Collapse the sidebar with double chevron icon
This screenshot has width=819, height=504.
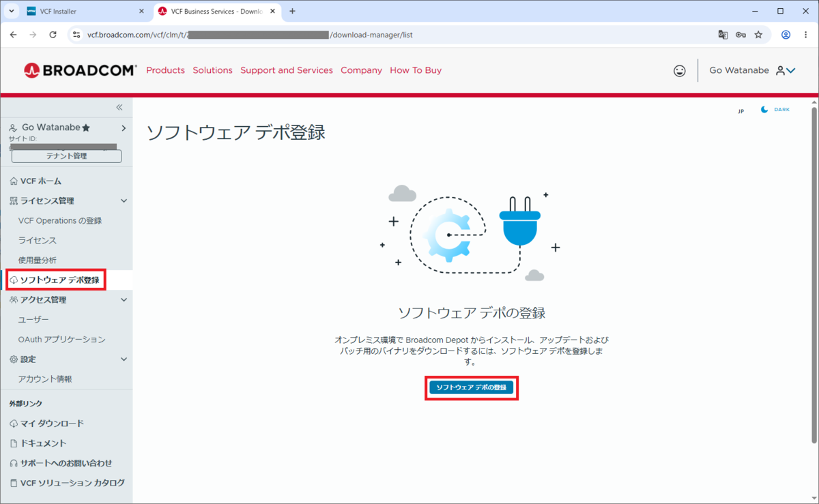[119, 107]
